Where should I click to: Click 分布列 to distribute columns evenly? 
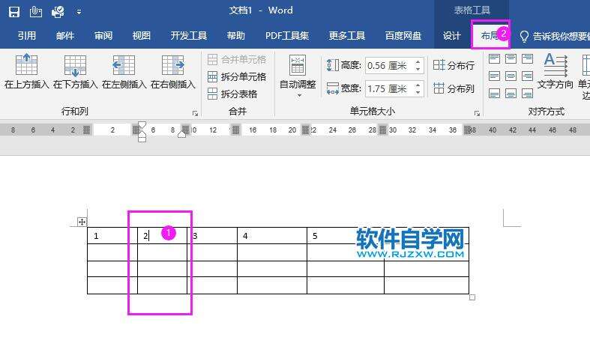tap(454, 88)
